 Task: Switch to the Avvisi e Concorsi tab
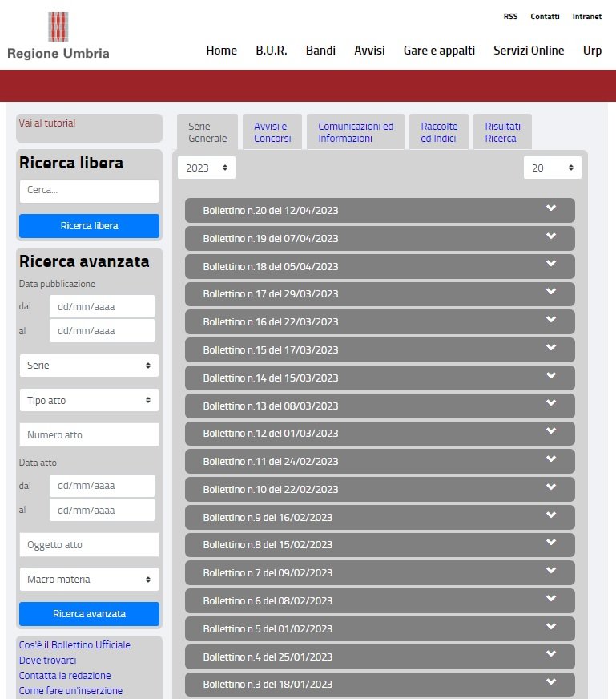[x=272, y=132]
